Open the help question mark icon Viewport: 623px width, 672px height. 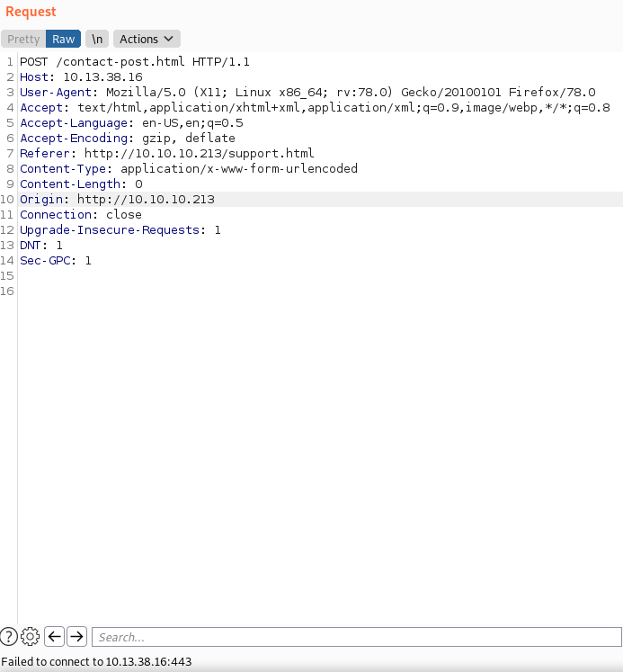(9, 636)
